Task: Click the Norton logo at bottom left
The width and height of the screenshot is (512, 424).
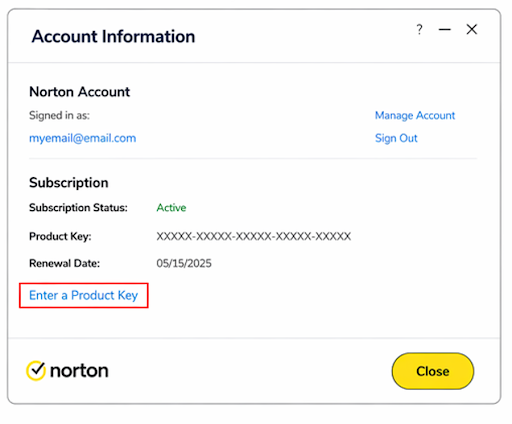Action: [67, 371]
